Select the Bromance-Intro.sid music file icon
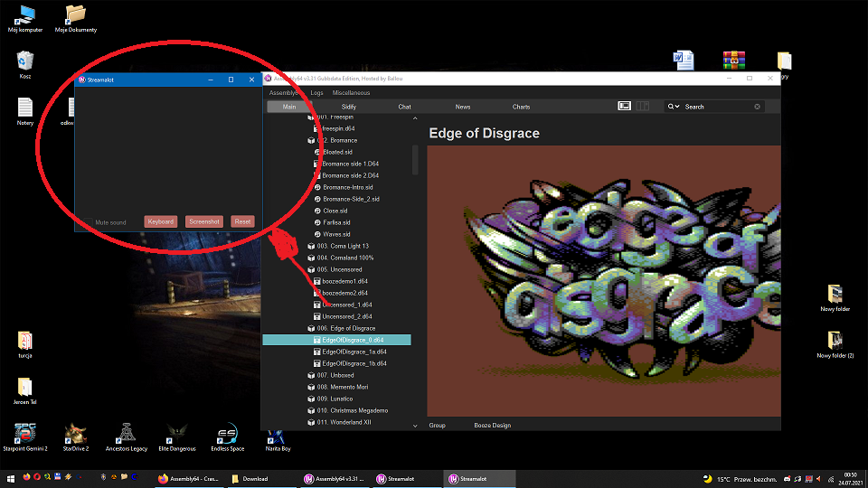868x488 pixels. click(317, 187)
